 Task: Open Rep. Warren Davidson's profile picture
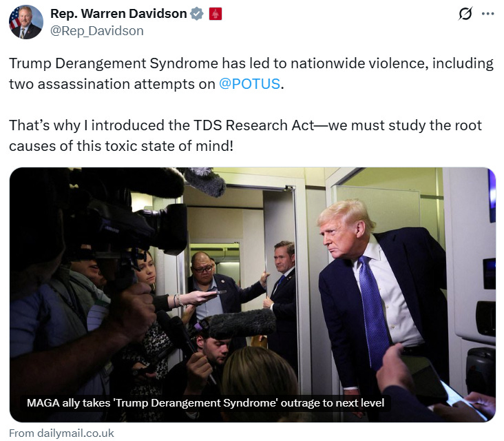click(26, 22)
